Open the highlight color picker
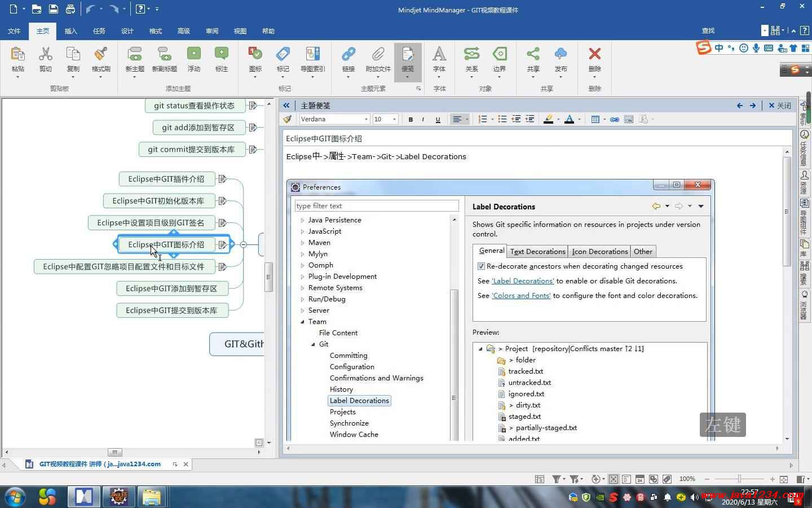 point(548,119)
